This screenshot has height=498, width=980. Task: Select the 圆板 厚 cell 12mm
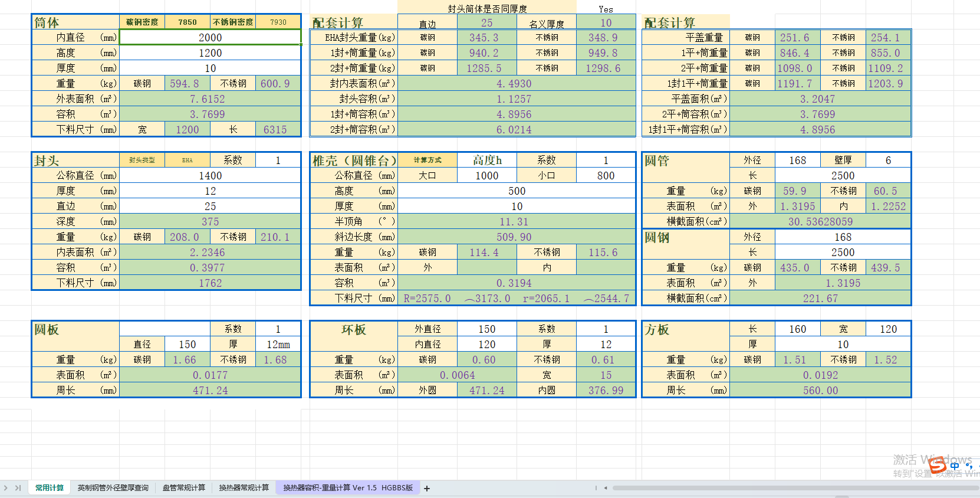(278, 344)
